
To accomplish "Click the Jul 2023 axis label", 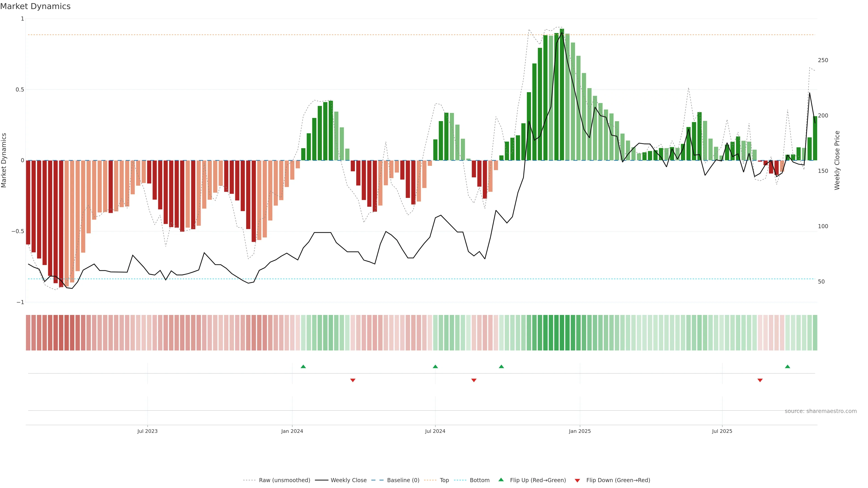I will point(147,431).
